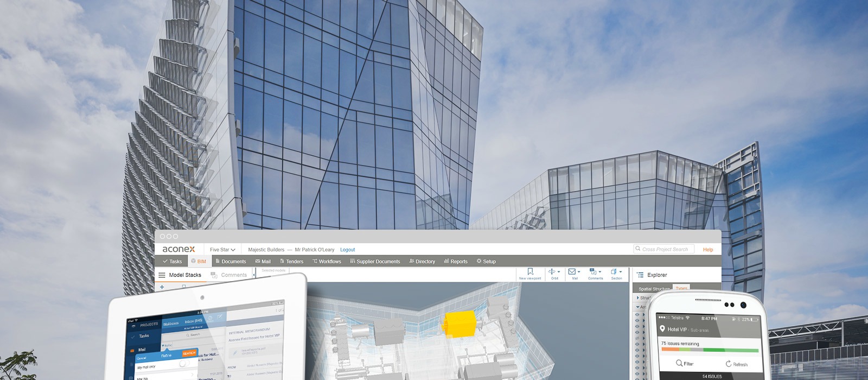Tap the orange SEARCH button on the tablet
The height and width of the screenshot is (380, 868).
[189, 353]
